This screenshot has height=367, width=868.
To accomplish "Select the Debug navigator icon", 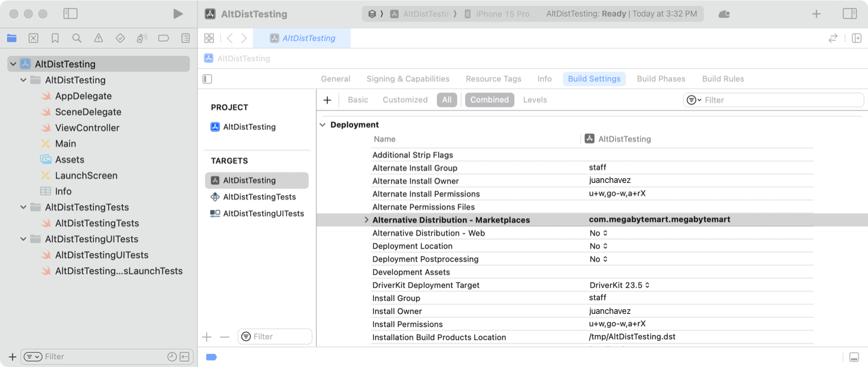I will coord(141,37).
